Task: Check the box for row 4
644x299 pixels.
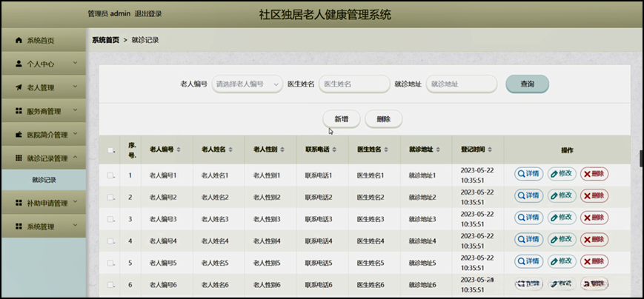Action: (110, 241)
